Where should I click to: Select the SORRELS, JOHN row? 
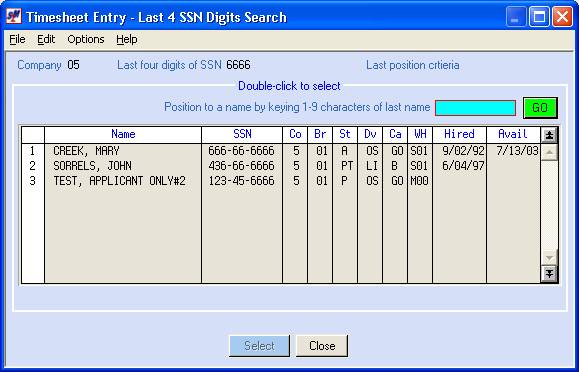pos(281,166)
